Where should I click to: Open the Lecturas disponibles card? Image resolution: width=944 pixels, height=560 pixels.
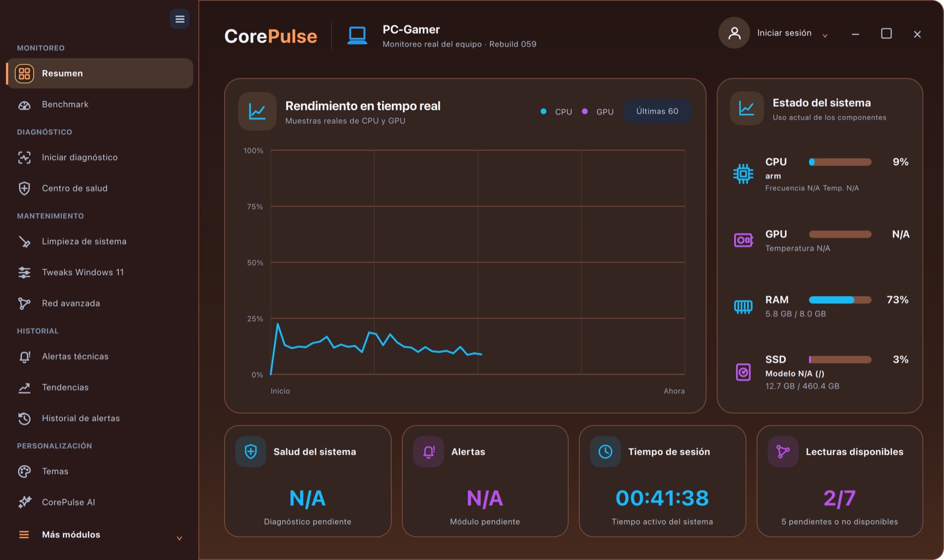coord(840,481)
